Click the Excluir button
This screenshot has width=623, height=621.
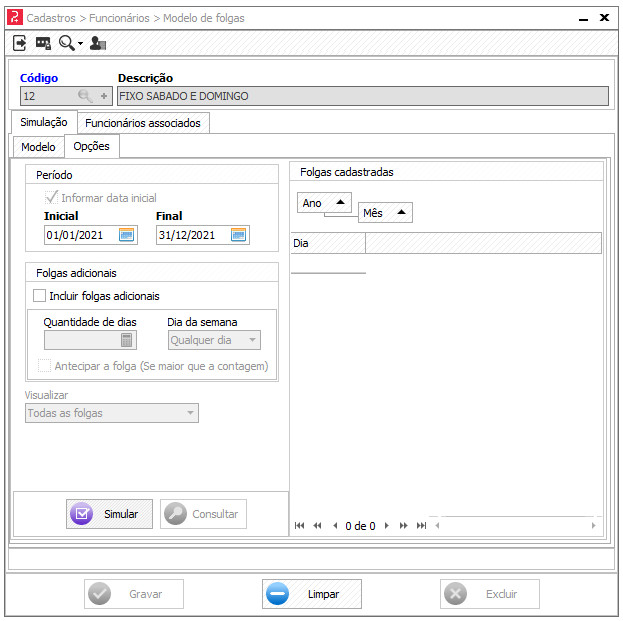coord(490,594)
